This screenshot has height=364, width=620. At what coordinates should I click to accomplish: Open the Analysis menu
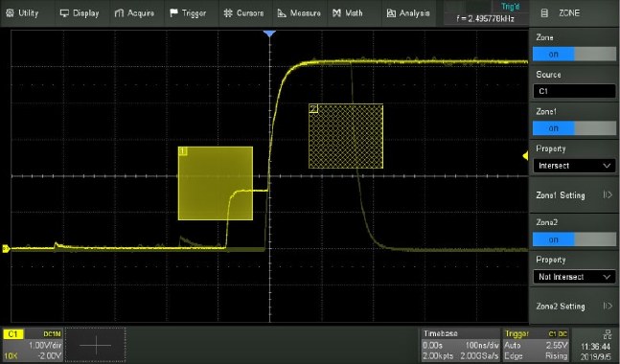(x=408, y=13)
